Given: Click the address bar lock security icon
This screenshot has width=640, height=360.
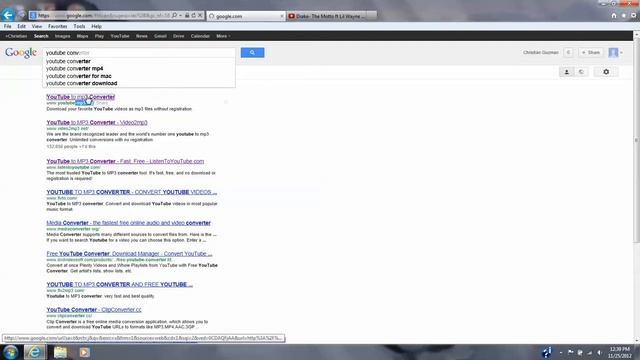Looking at the screenshot, I should coord(187,16).
